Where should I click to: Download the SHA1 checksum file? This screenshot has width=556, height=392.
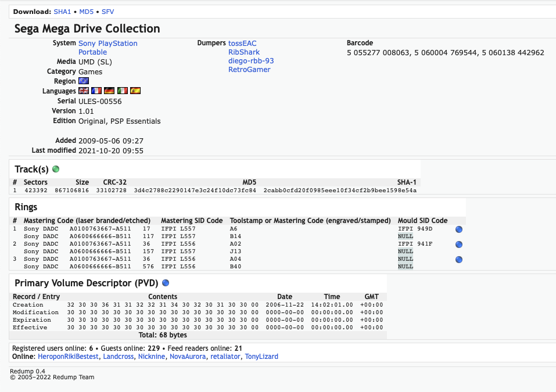click(62, 12)
